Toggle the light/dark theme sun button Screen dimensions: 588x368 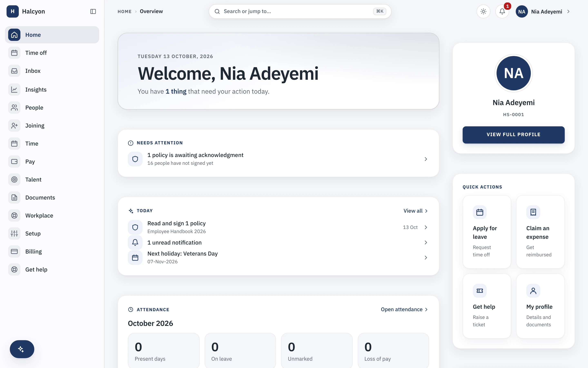(x=483, y=11)
